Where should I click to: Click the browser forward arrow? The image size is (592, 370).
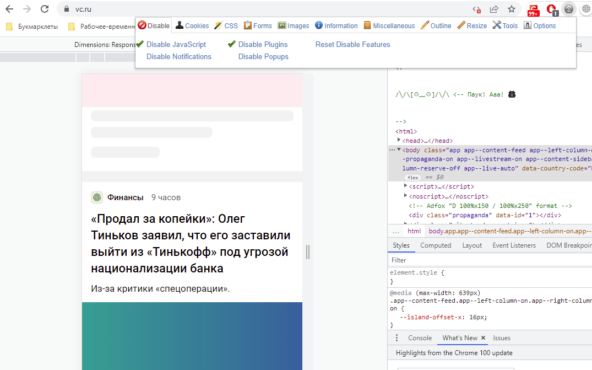tap(27, 9)
